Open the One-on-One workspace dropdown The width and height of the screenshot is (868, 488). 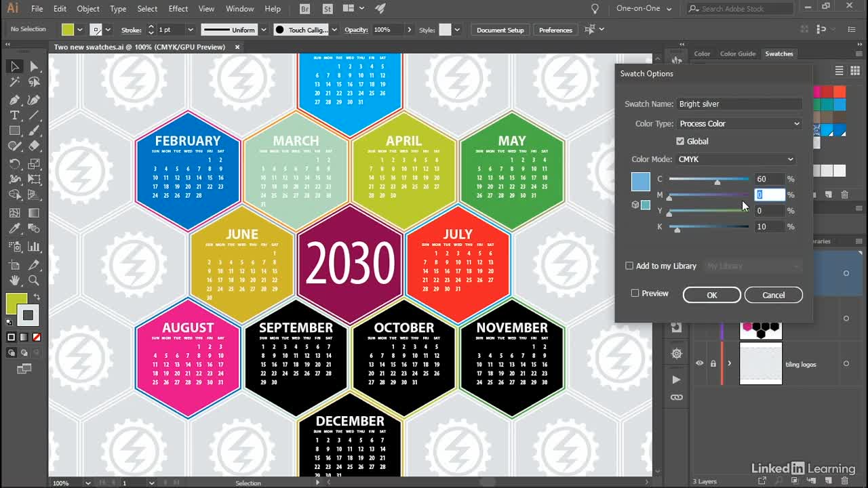point(644,9)
